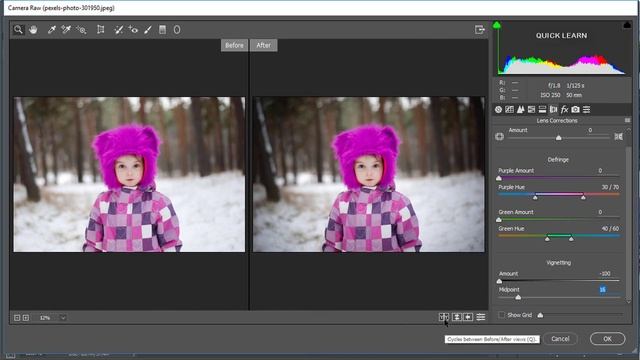Open the Split Toning panel tab
640x360 pixels.
coord(542,109)
